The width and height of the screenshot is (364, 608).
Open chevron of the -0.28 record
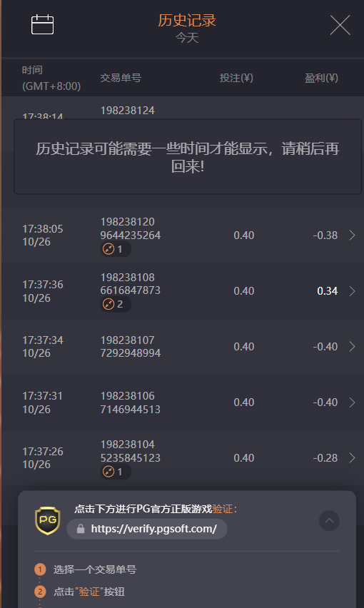click(x=352, y=458)
